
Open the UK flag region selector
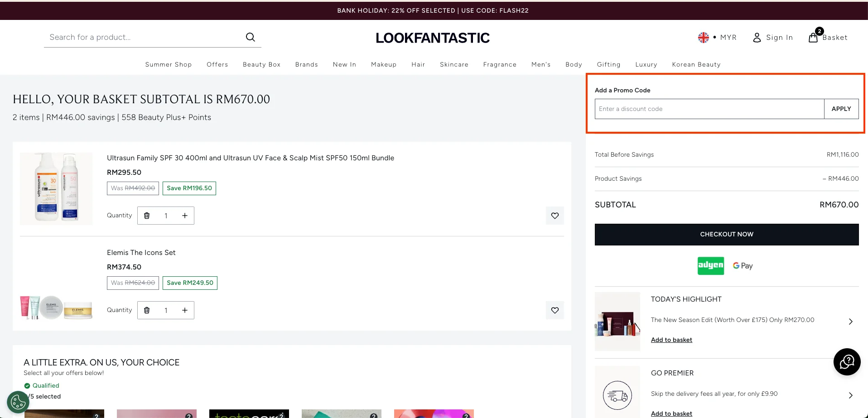coord(703,38)
